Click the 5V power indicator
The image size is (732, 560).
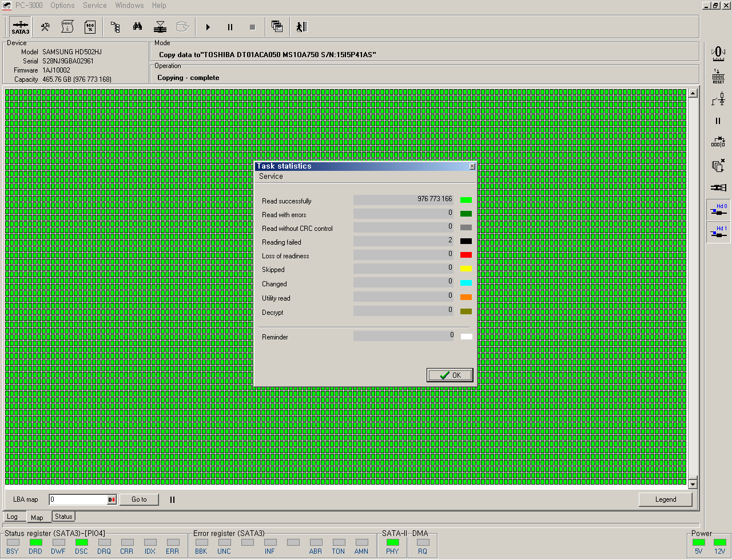click(x=698, y=542)
